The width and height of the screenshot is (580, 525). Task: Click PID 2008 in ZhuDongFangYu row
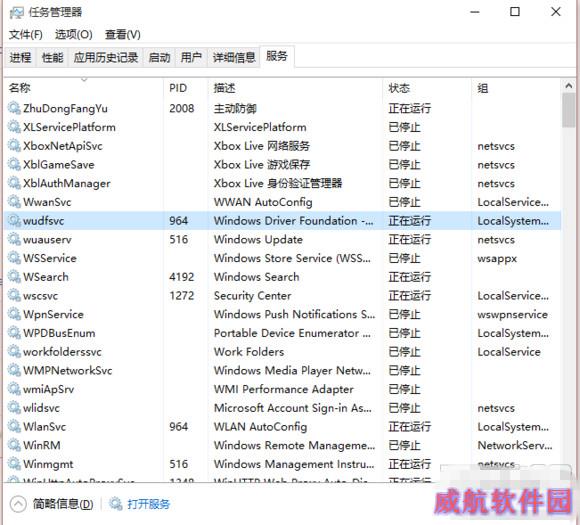(x=182, y=108)
